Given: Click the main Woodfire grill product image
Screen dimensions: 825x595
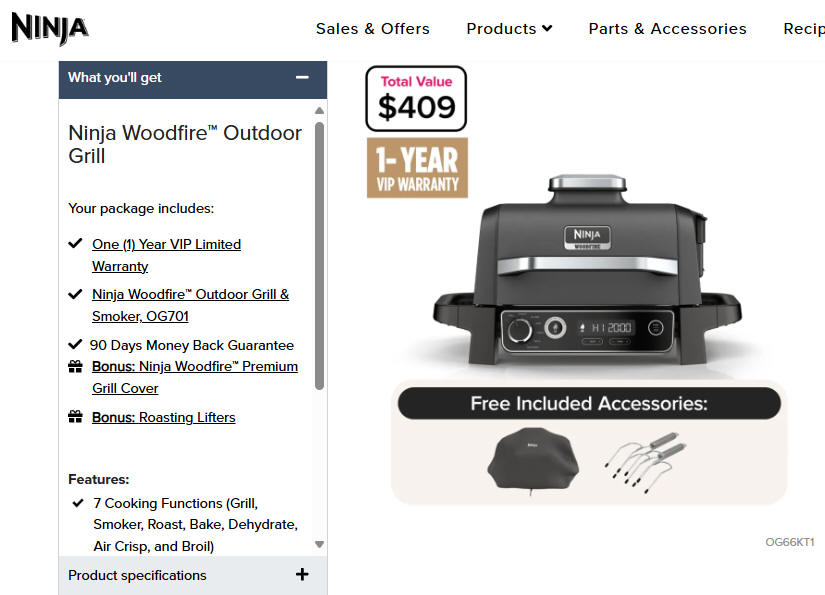Looking at the screenshot, I should coord(588,270).
